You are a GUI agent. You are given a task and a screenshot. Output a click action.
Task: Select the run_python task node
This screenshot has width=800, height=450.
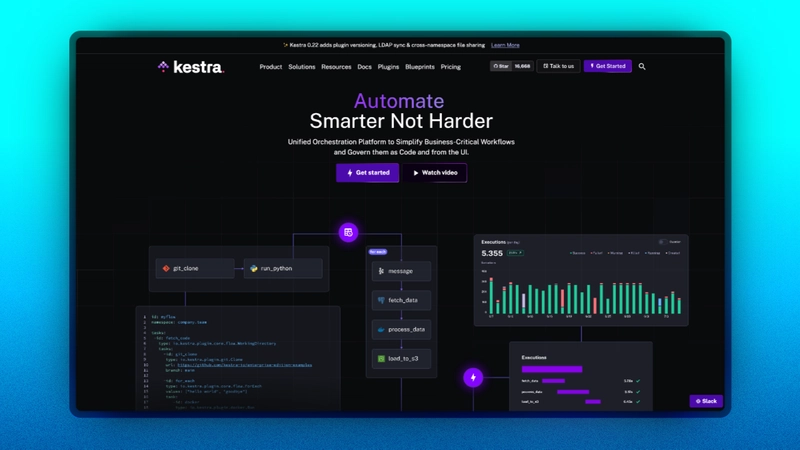coord(282,268)
